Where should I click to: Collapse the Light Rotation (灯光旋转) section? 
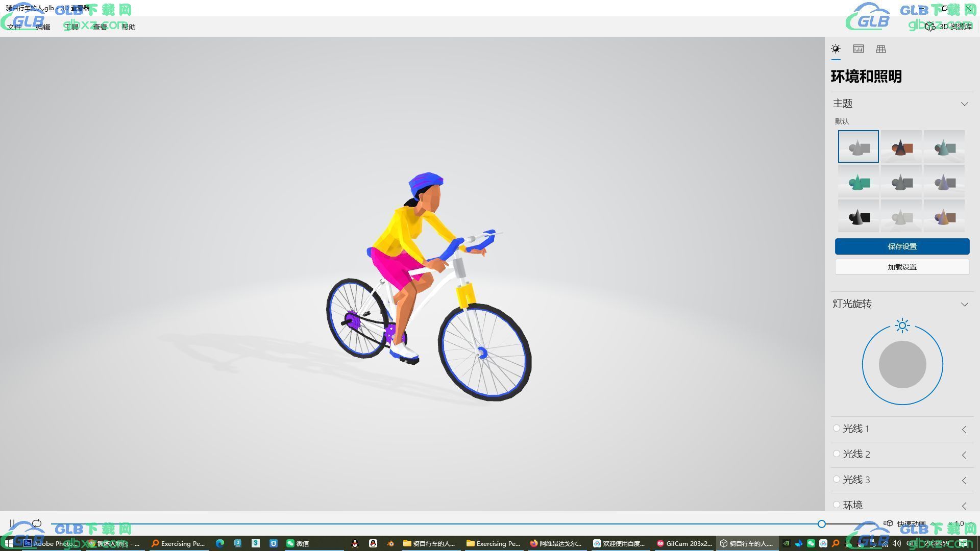[964, 304]
